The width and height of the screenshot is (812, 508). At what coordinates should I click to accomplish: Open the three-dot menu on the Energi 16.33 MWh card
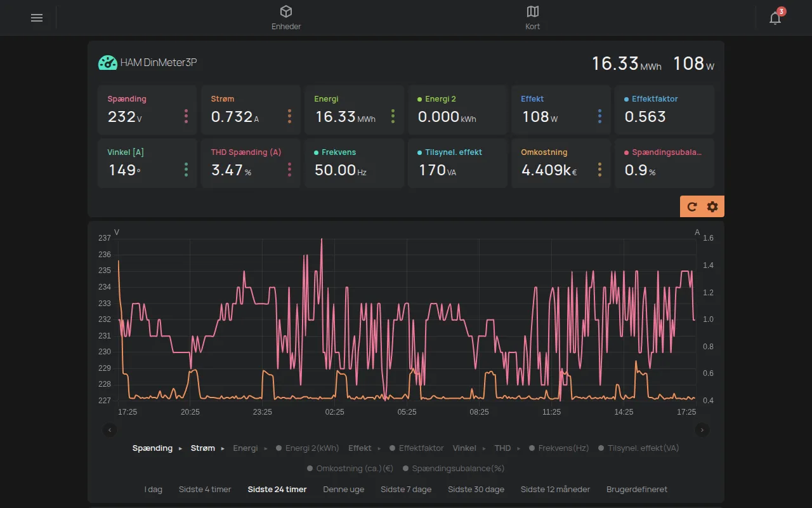click(393, 116)
